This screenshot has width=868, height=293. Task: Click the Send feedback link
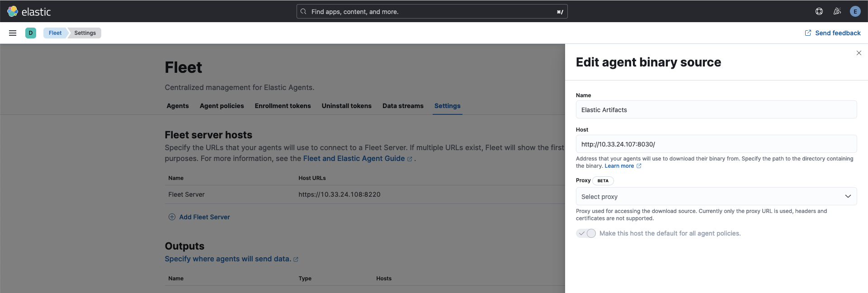[x=833, y=33]
